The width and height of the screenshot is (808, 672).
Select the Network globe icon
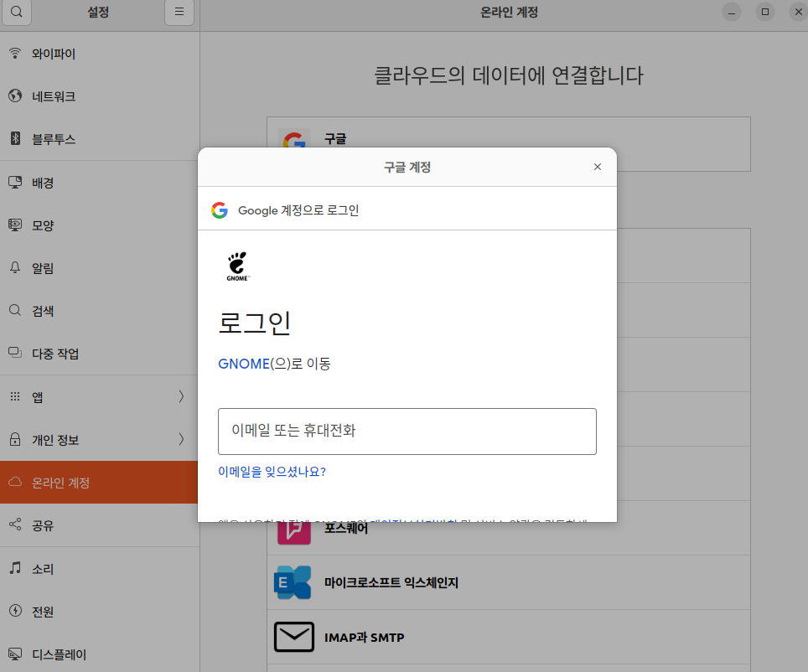pyautogui.click(x=15, y=96)
